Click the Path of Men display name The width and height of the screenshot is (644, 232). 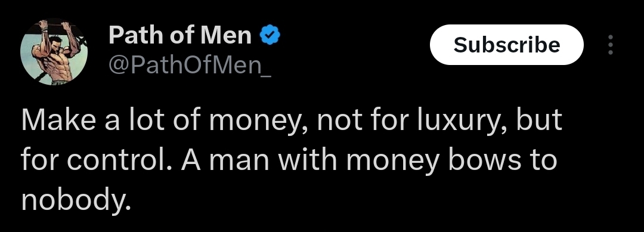[x=180, y=35]
